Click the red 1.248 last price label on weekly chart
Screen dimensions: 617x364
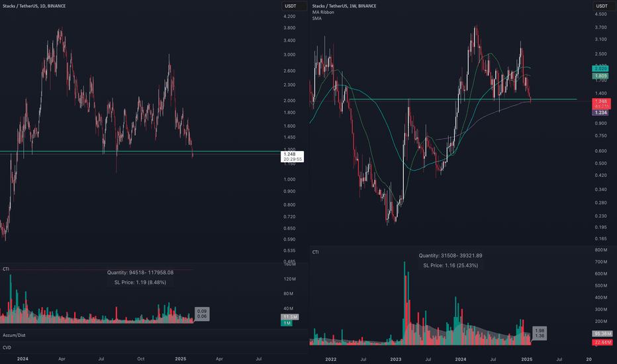(x=601, y=103)
